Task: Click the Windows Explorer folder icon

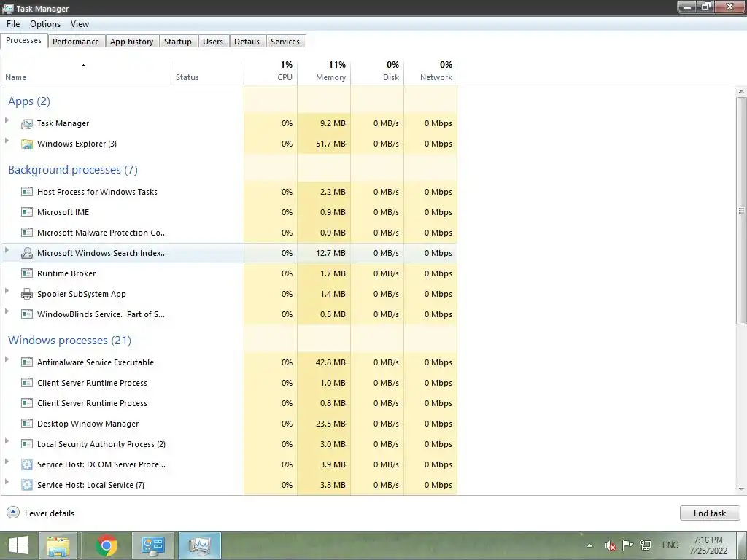Action: [27, 144]
